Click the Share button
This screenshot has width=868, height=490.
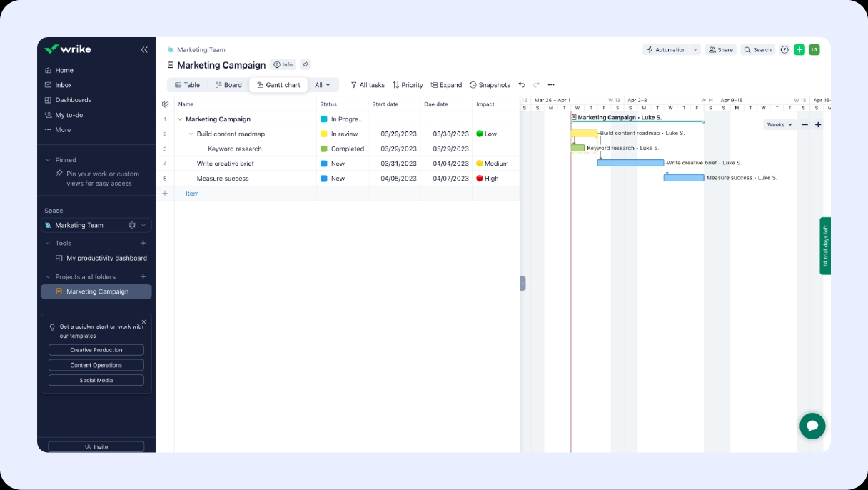[x=720, y=50]
